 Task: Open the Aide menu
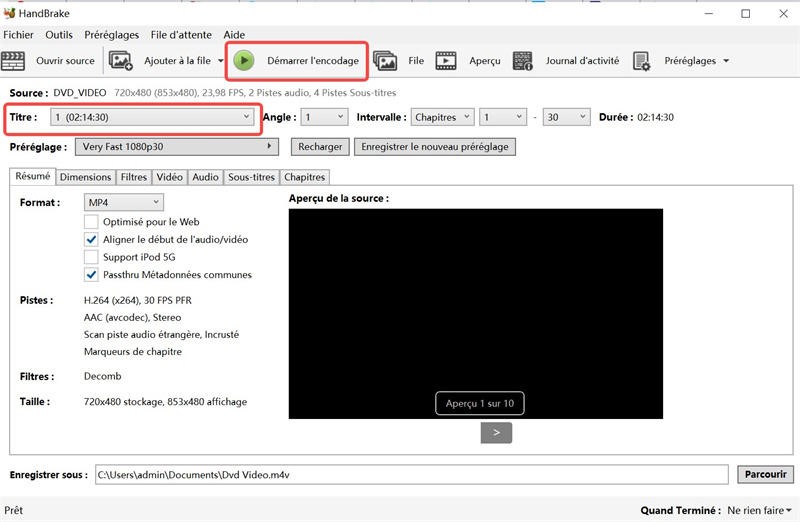click(234, 35)
